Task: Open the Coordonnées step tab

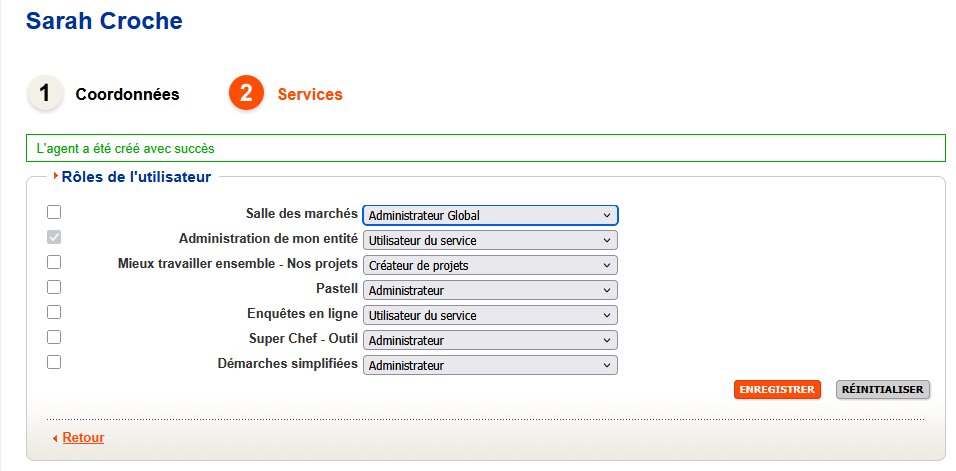Action: [x=127, y=95]
